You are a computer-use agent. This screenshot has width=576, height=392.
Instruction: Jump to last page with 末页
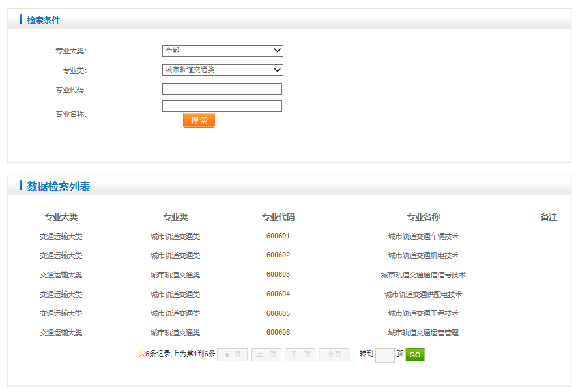coord(334,355)
